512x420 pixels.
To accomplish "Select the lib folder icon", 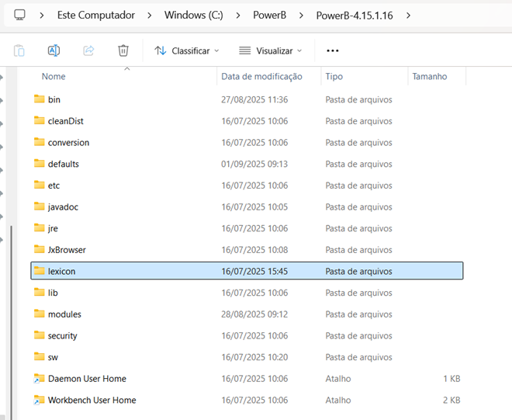I will [x=40, y=292].
